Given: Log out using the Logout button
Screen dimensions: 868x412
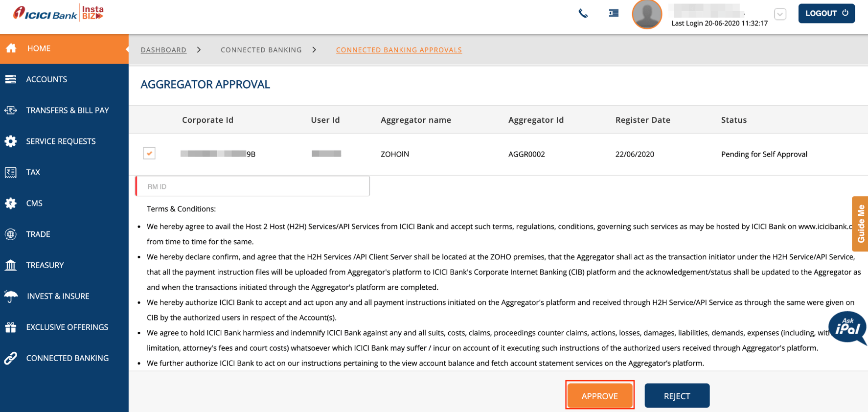Looking at the screenshot, I should pos(826,13).
